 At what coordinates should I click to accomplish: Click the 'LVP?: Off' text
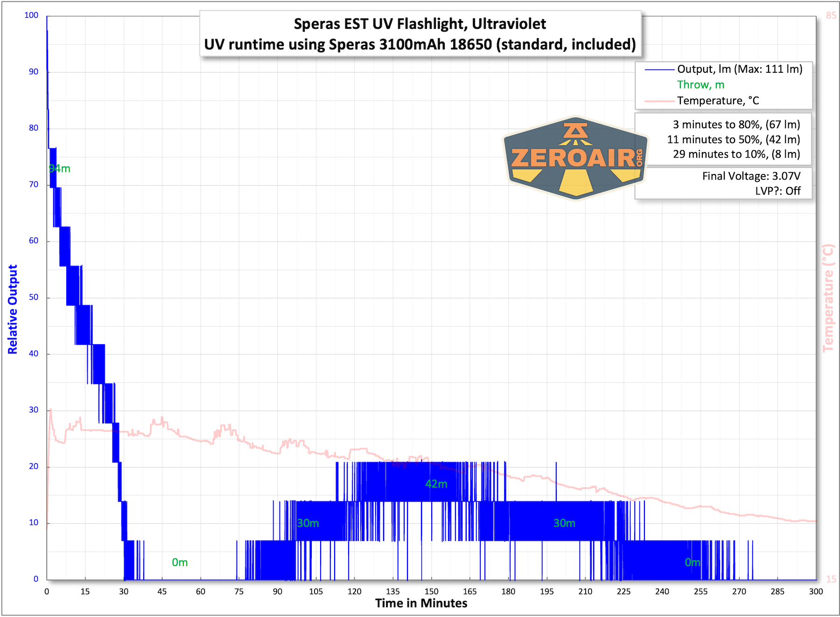778,191
